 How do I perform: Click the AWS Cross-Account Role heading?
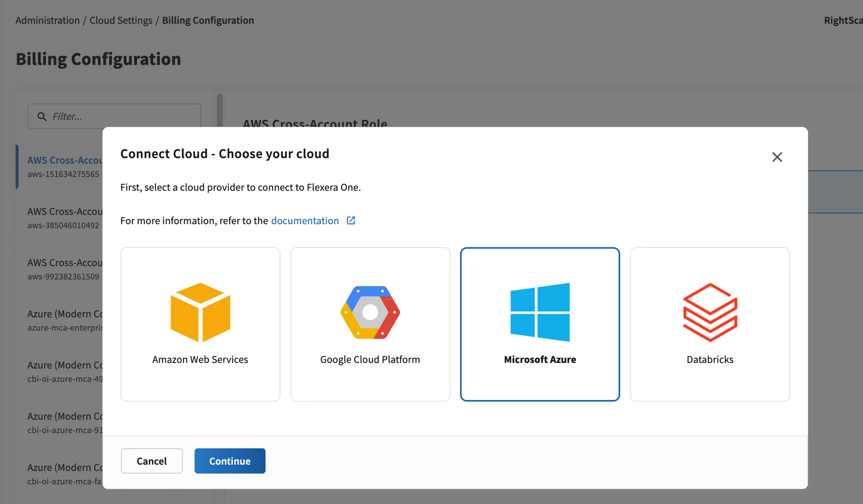coord(315,123)
